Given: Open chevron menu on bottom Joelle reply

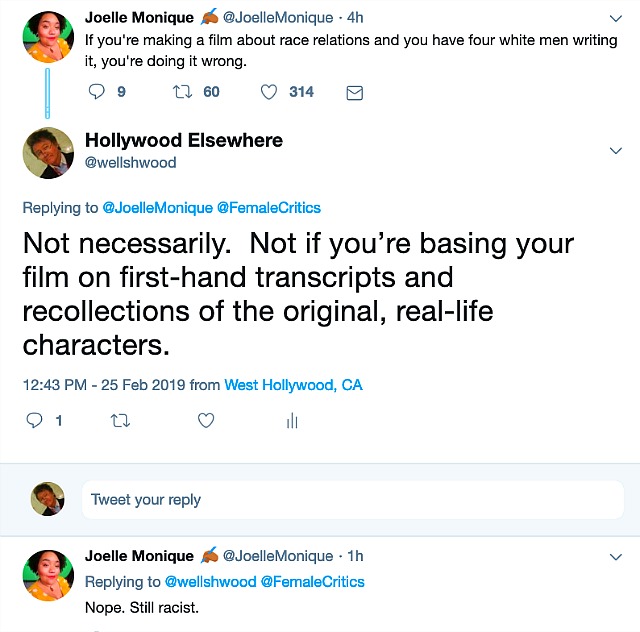Looking at the screenshot, I should pyautogui.click(x=615, y=556).
